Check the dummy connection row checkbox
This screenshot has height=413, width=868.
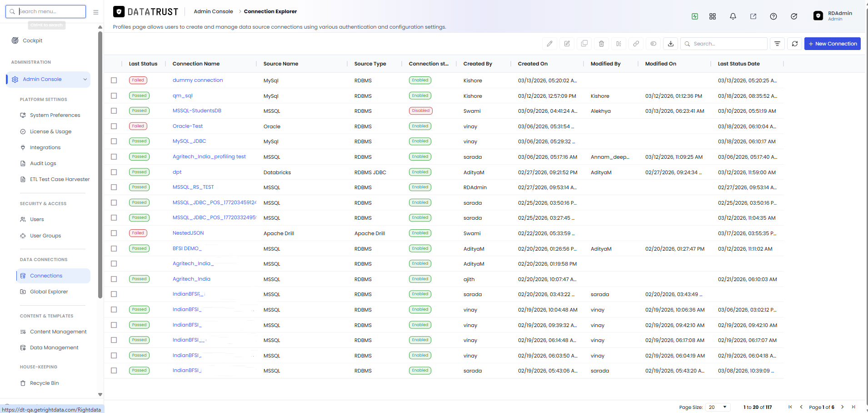click(114, 81)
